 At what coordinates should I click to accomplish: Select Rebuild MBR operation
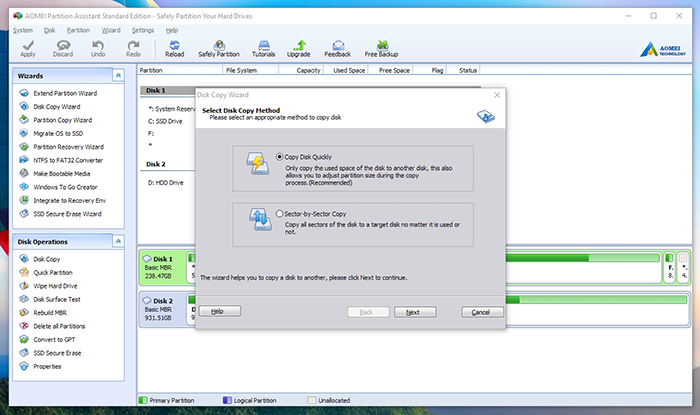click(x=50, y=313)
